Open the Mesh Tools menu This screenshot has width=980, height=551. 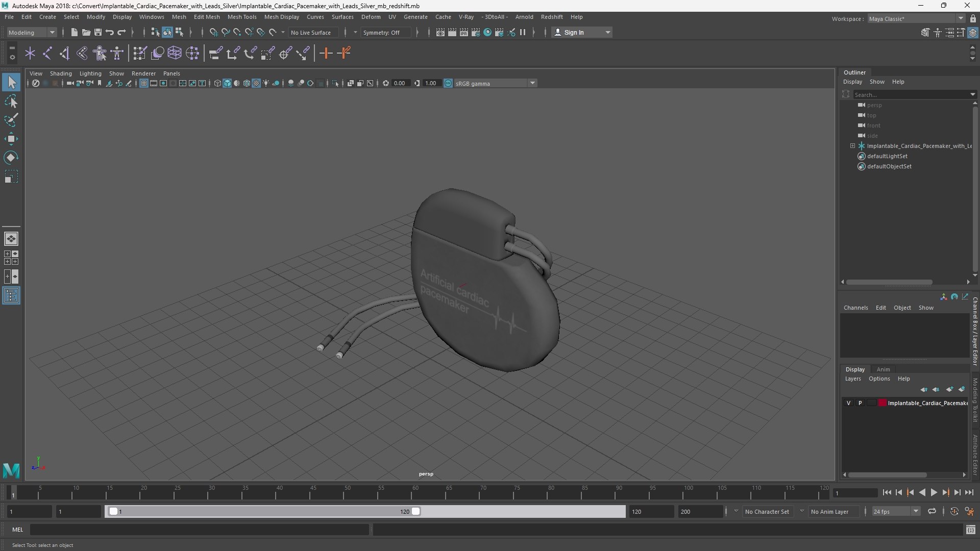click(x=242, y=17)
